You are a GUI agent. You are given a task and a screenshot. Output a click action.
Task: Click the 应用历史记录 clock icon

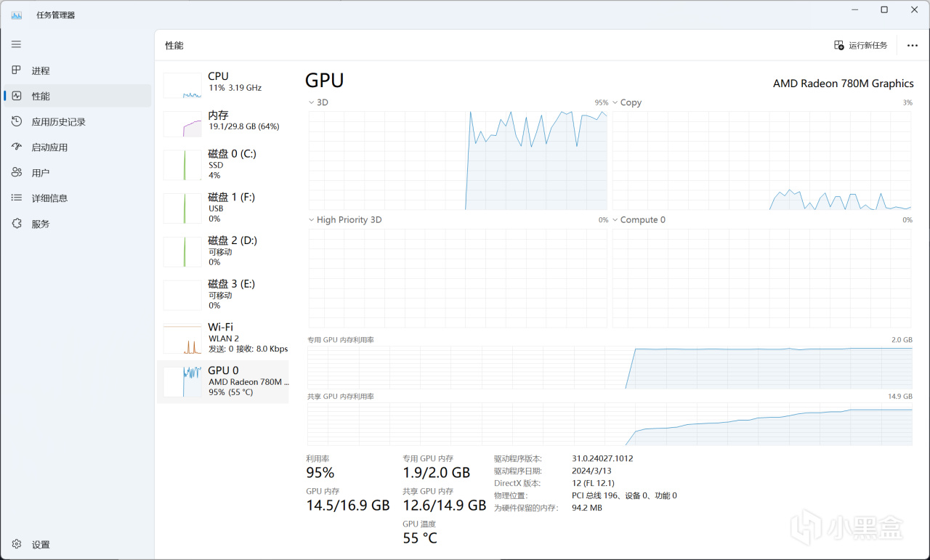pos(17,121)
